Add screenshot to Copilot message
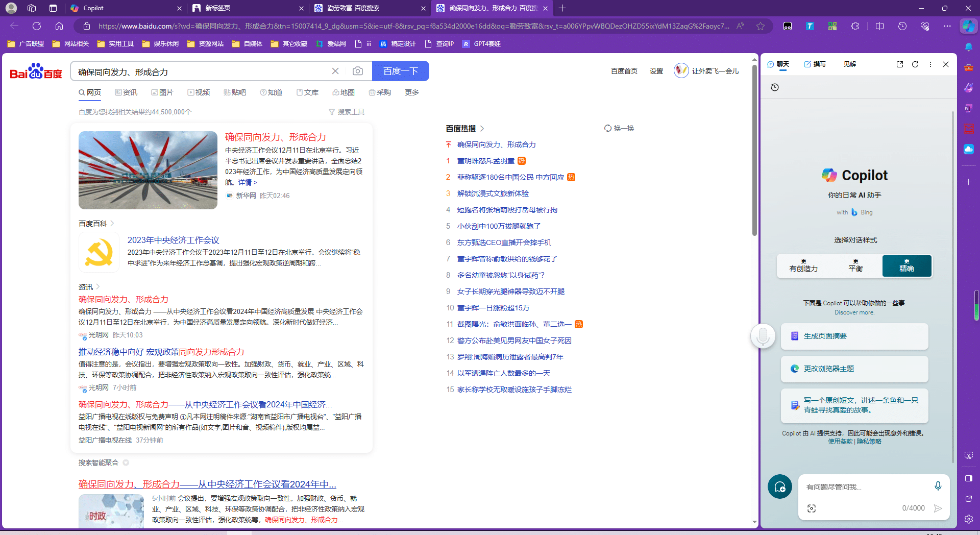Screen dimensions: 980x535 pyautogui.click(x=812, y=508)
